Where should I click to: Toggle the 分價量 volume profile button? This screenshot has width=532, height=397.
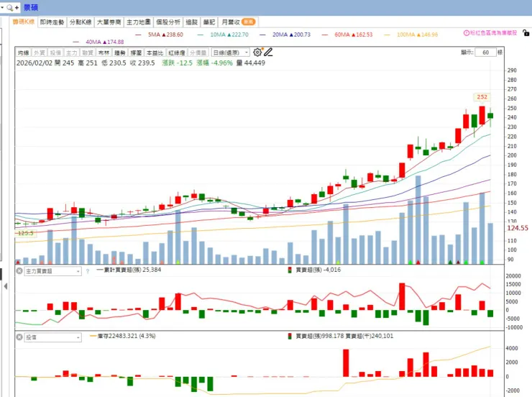(x=198, y=53)
